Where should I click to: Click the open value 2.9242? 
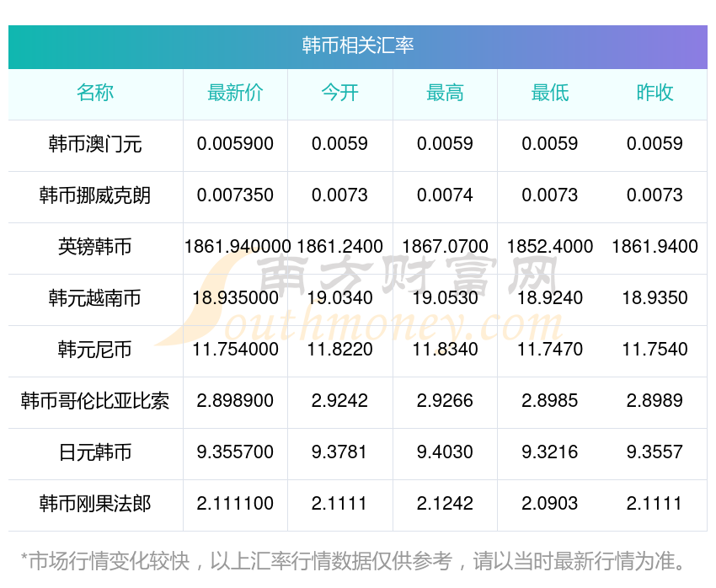tap(339, 401)
